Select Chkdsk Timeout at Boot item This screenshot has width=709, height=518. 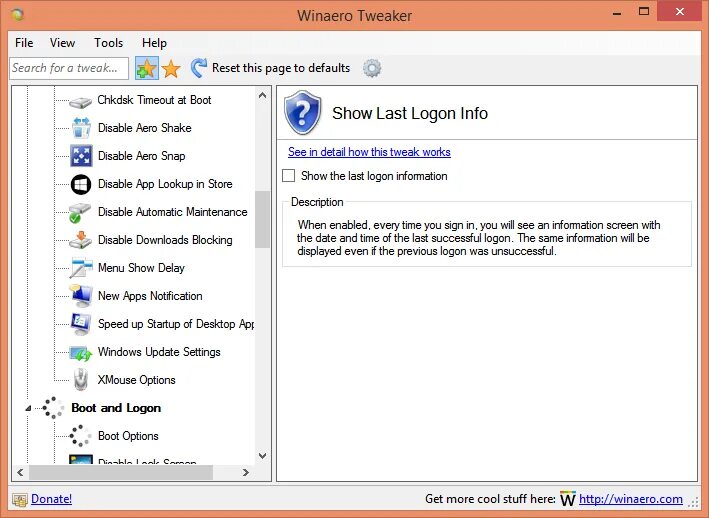(x=154, y=100)
